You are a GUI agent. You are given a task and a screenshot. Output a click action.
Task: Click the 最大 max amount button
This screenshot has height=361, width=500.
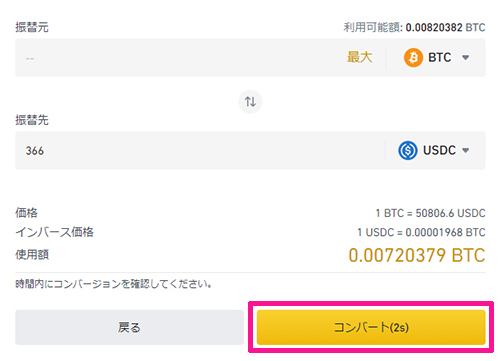[359, 57]
